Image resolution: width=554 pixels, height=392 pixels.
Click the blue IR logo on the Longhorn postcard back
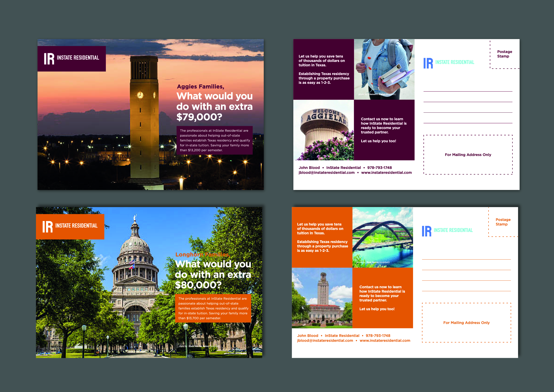click(x=427, y=231)
